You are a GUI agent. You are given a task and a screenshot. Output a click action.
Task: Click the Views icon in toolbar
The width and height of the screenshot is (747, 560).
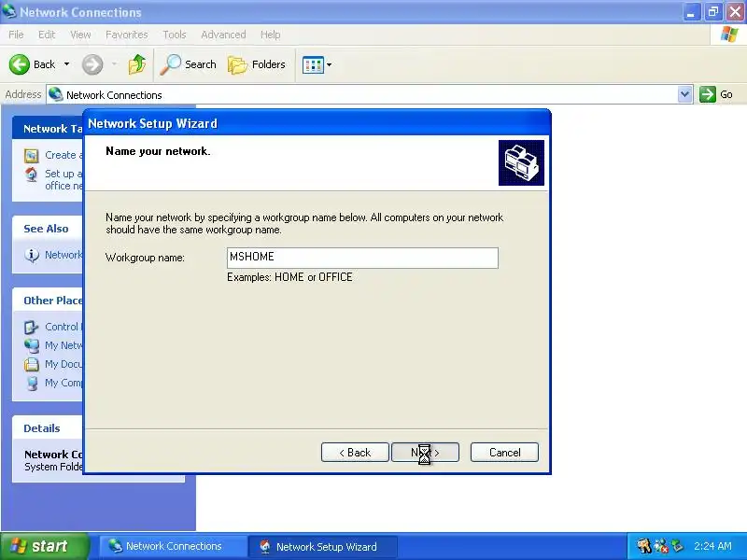tap(313, 64)
